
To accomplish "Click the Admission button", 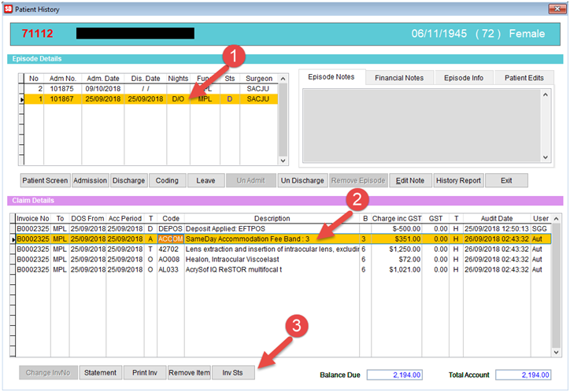I will (x=91, y=180).
